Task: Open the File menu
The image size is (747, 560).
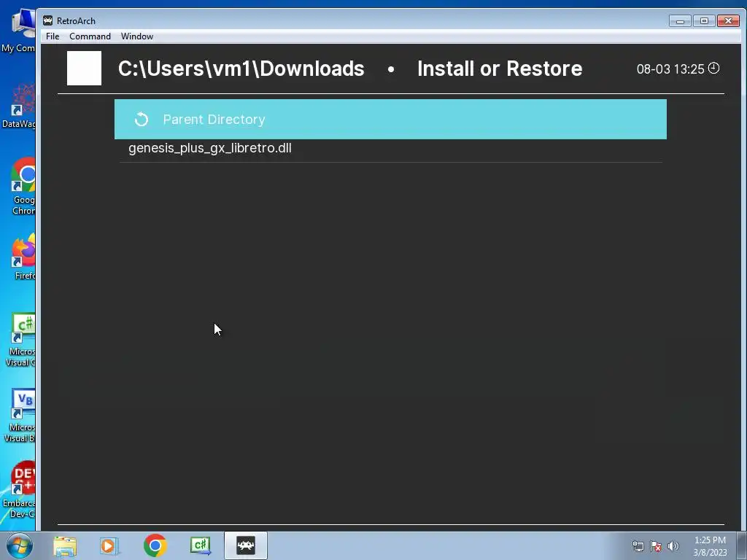Action: pos(53,36)
